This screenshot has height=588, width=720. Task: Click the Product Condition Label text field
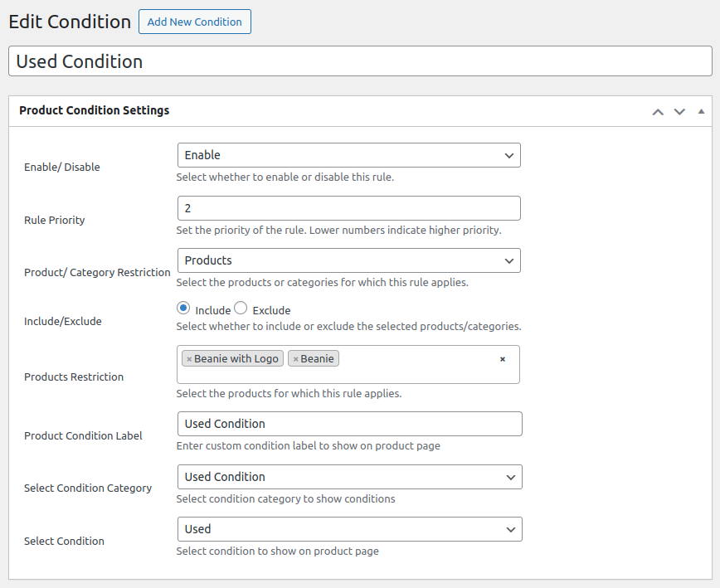(349, 424)
